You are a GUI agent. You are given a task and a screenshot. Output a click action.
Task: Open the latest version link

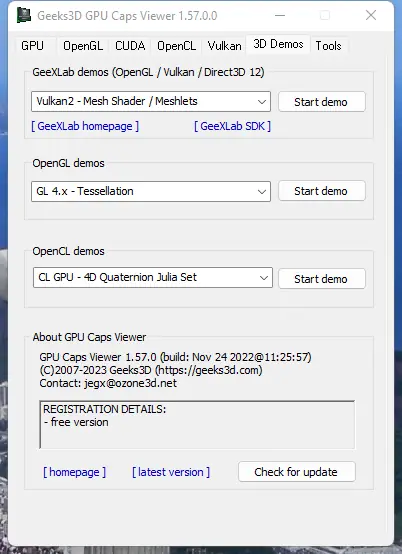(171, 472)
